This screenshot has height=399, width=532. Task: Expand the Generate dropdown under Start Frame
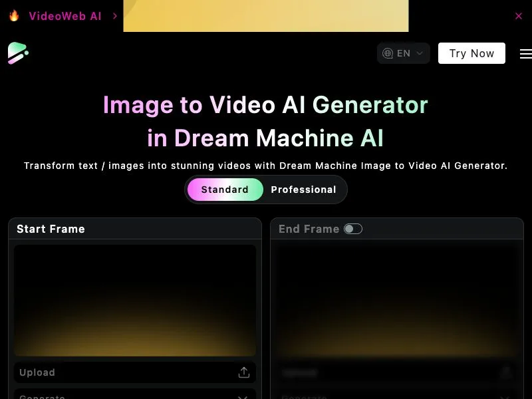click(135, 394)
